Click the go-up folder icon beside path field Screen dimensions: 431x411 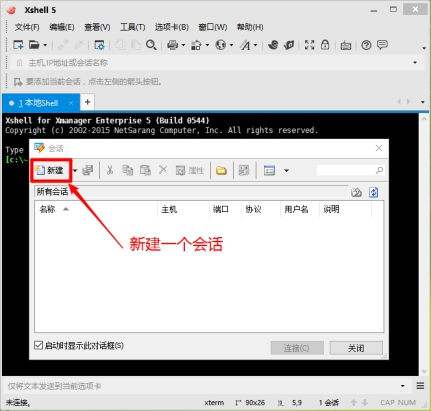point(356,192)
